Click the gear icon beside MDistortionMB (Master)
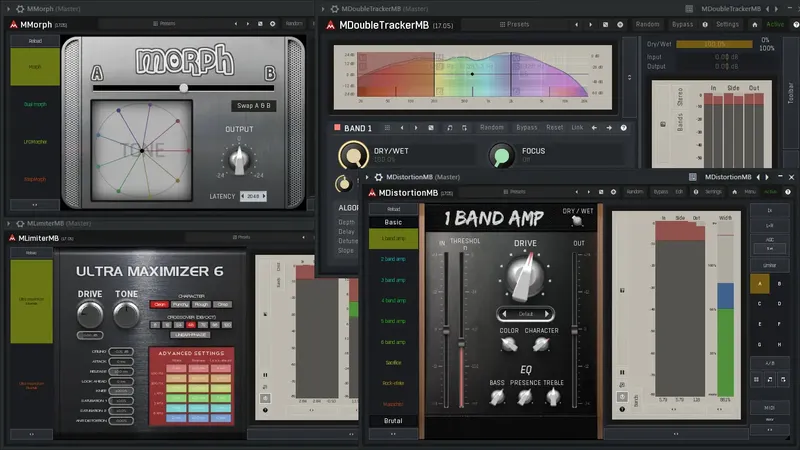The width and height of the screenshot is (800, 450). tap(379, 177)
